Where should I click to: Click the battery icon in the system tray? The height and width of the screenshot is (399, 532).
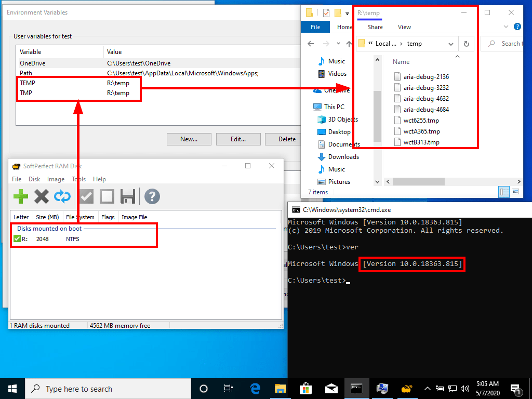click(x=440, y=389)
